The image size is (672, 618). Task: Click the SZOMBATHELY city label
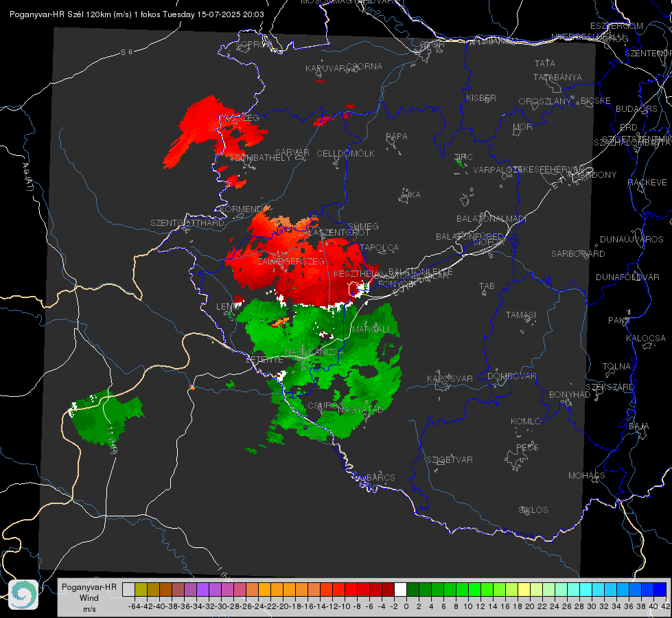[260, 157]
